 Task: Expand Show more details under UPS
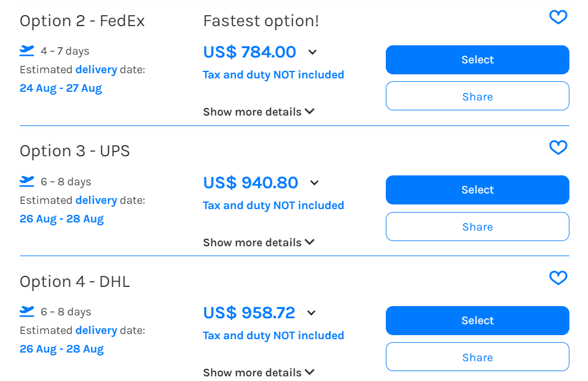pyautogui.click(x=259, y=242)
